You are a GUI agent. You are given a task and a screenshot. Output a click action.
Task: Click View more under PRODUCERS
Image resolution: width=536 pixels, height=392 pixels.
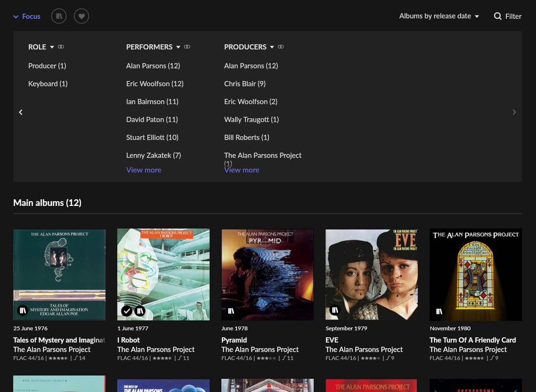click(x=242, y=170)
